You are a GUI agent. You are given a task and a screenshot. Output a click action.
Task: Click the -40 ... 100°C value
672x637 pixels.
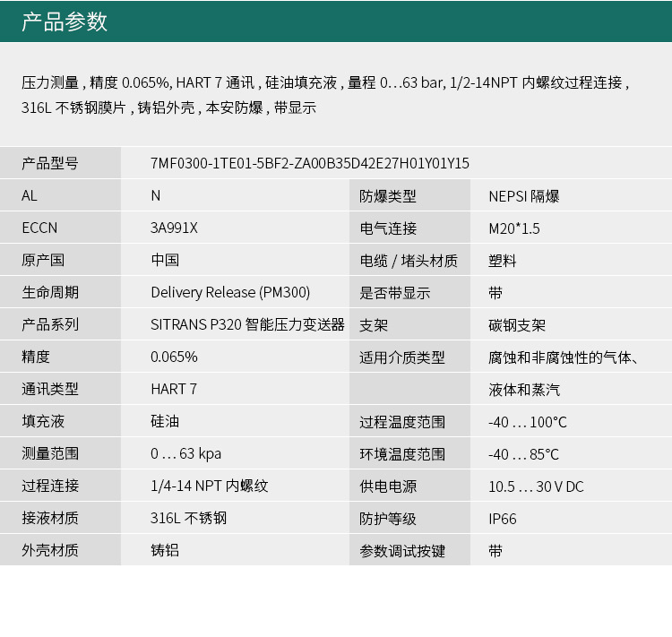pyautogui.click(x=528, y=422)
